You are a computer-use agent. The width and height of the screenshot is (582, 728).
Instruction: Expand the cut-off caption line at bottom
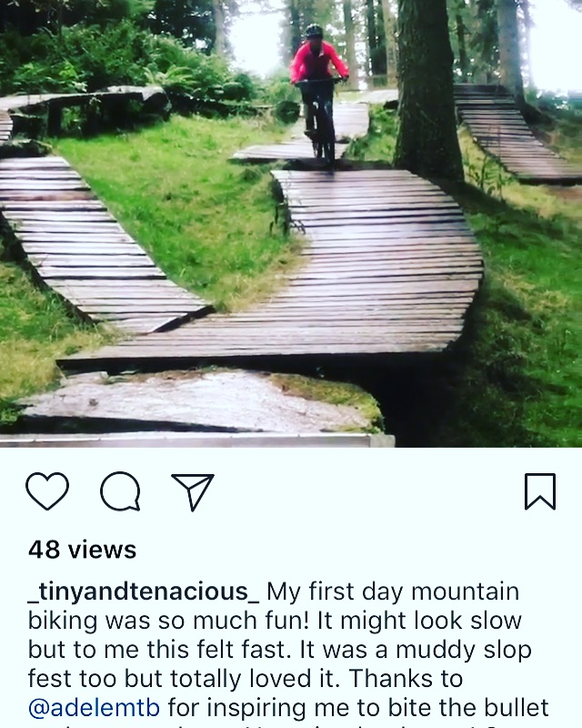[x=287, y=725]
